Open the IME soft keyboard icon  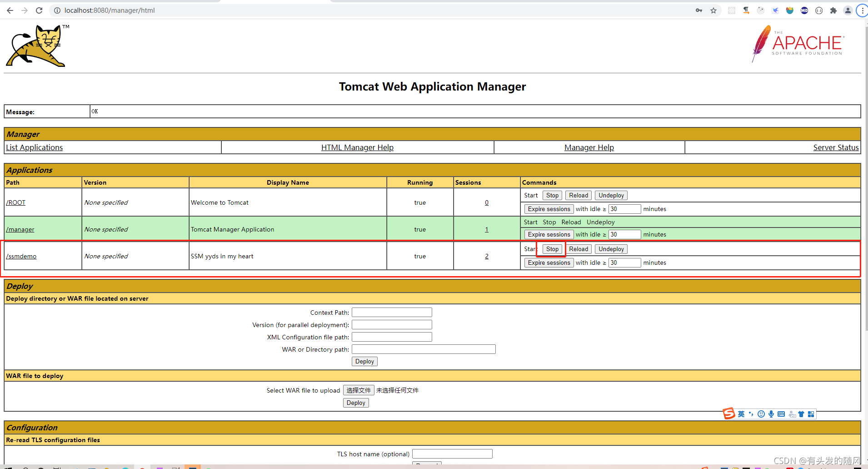781,414
